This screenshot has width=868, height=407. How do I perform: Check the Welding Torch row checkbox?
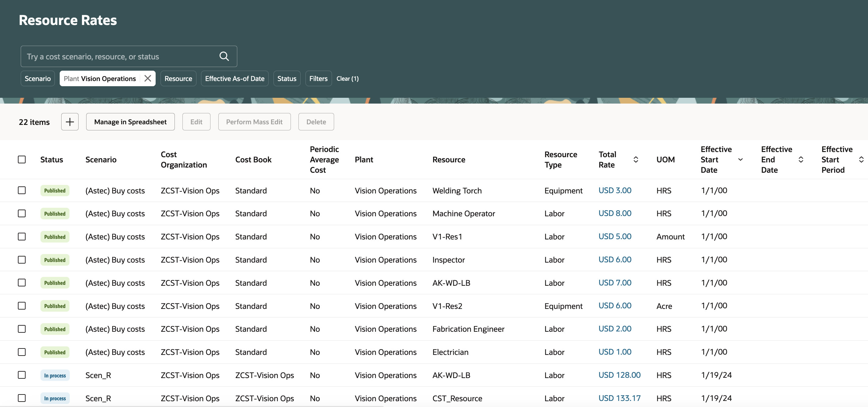[22, 190]
